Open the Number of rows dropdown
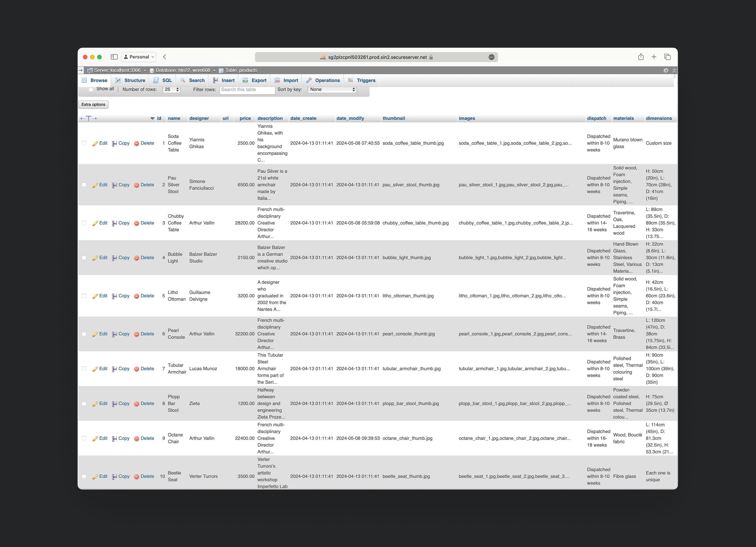756x547 pixels. 171,89
